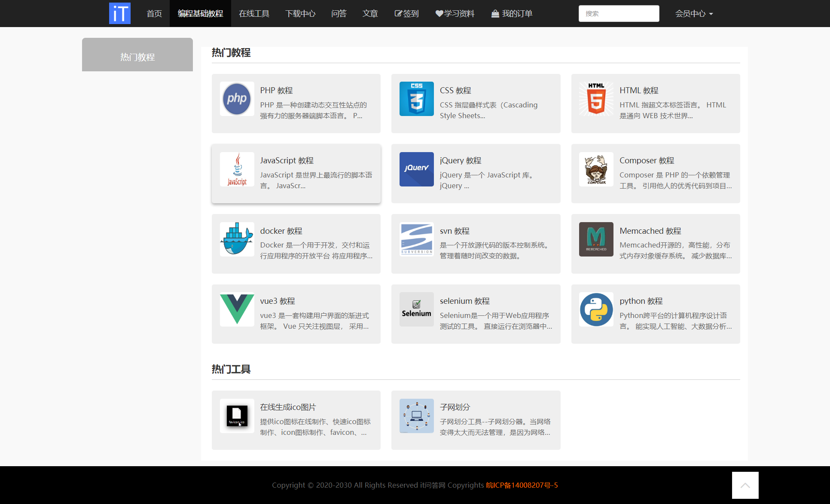Click the shopping bag icon in the navbar
Image resolution: width=830 pixels, height=504 pixels.
495,14
